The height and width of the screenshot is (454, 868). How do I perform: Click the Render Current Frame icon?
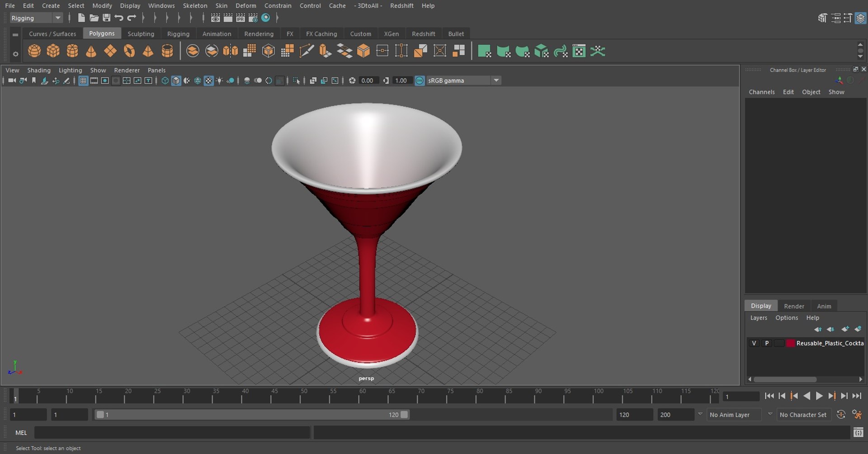coord(228,18)
